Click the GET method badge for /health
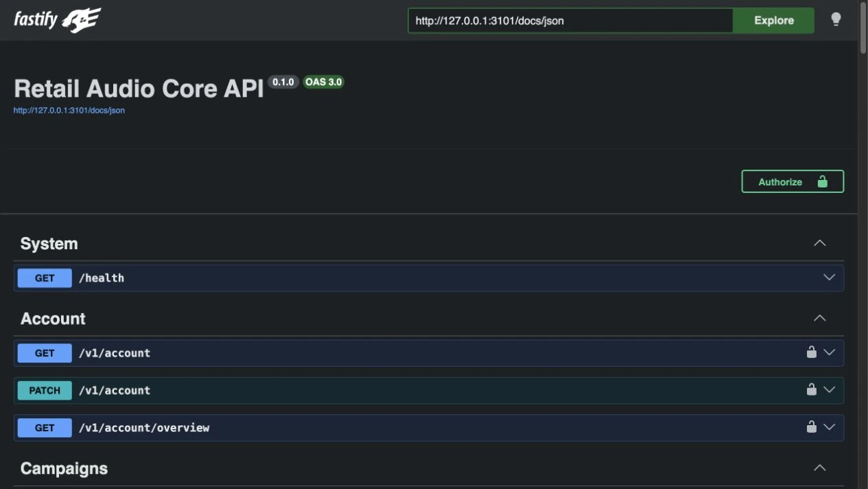 [45, 278]
